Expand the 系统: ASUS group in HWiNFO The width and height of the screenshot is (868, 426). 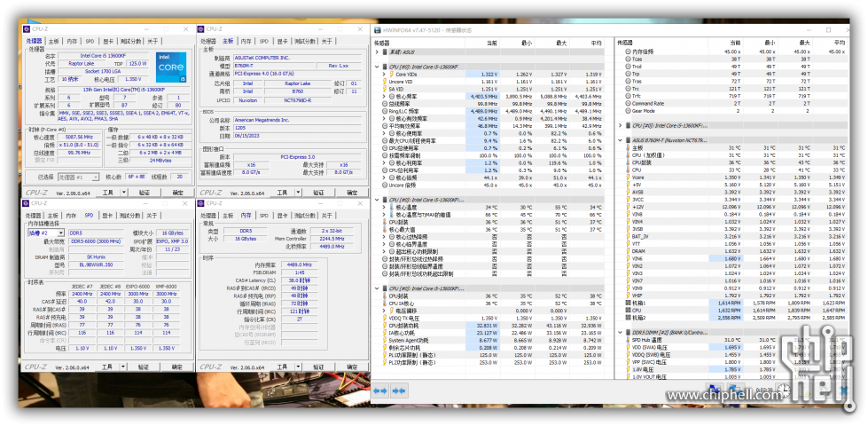point(377,51)
